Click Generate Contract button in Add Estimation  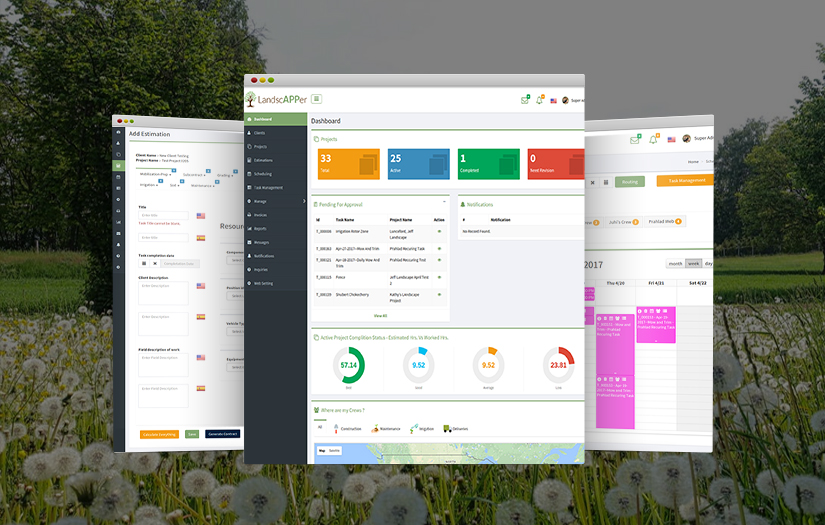[x=223, y=434]
